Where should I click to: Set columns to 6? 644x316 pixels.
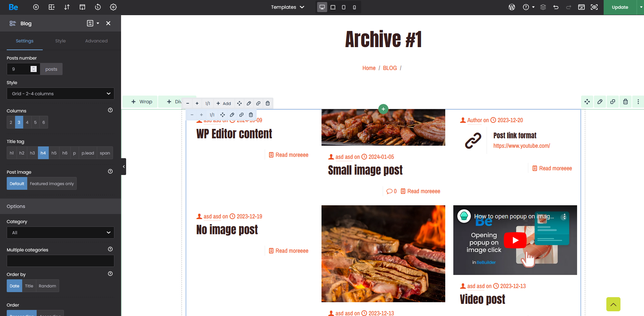coord(44,122)
